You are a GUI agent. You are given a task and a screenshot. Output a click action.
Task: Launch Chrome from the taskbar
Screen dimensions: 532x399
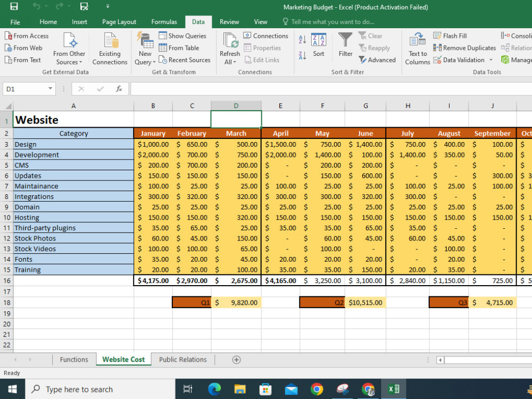317,389
